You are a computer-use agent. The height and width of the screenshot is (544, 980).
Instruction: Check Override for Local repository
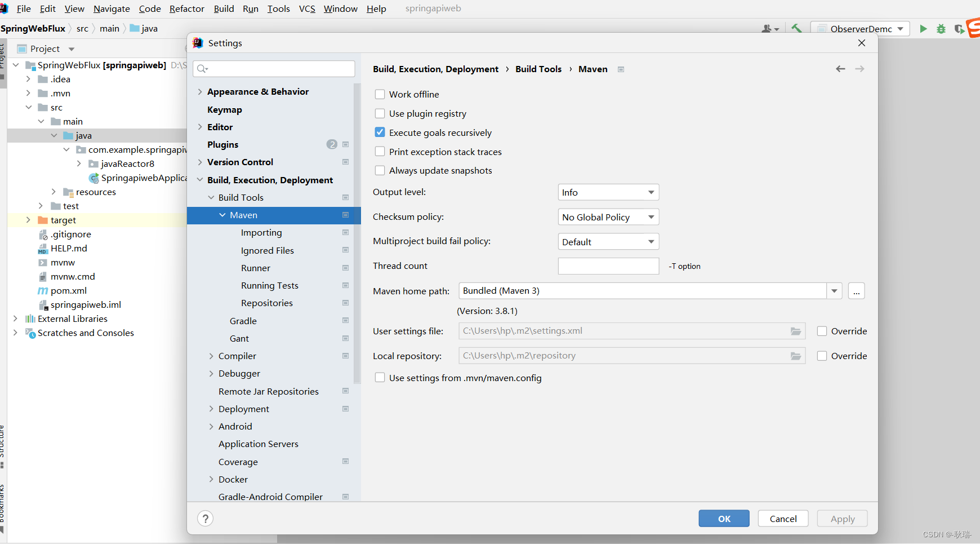coord(822,356)
